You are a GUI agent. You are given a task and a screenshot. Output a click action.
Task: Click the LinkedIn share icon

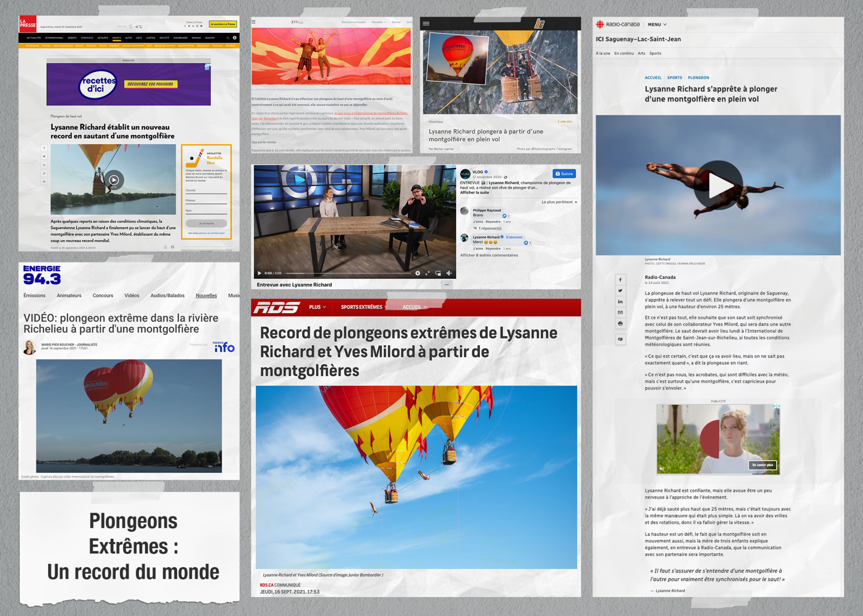(x=620, y=301)
